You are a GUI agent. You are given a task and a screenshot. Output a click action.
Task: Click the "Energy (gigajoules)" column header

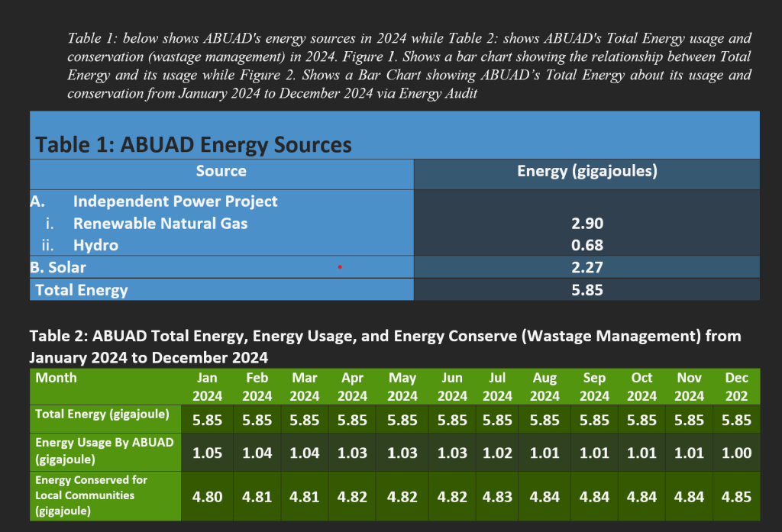click(x=586, y=171)
